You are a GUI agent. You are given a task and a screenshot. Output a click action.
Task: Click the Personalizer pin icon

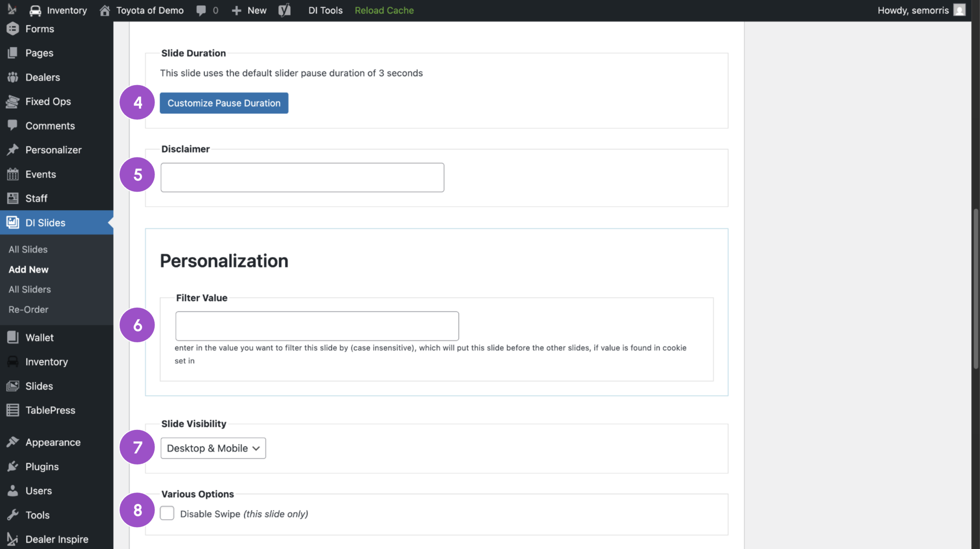coord(13,150)
